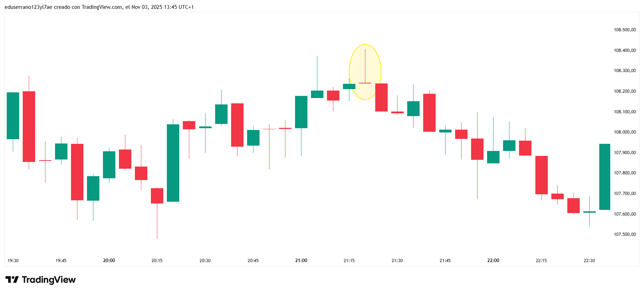The image size is (644, 293).
Task: Click the 107.500,00 price axis label
Action: coord(624,234)
